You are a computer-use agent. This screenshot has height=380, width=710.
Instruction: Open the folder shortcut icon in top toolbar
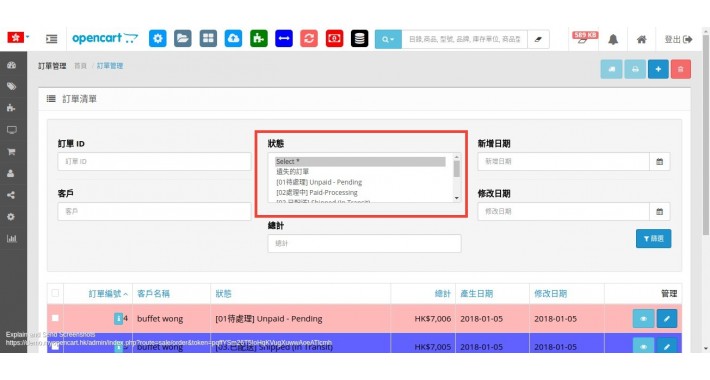click(183, 39)
